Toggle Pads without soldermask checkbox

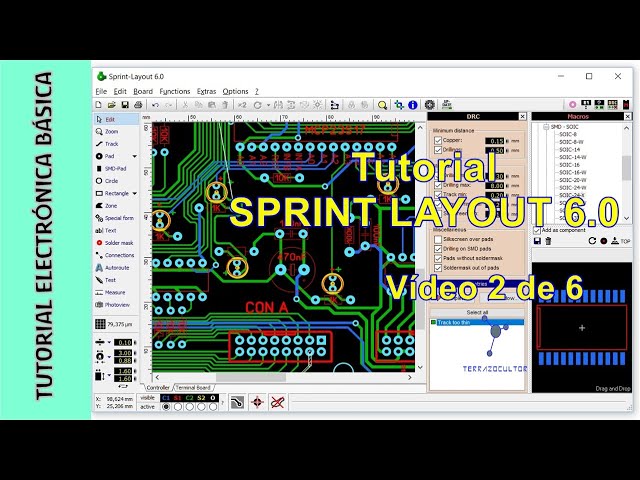(x=438, y=258)
